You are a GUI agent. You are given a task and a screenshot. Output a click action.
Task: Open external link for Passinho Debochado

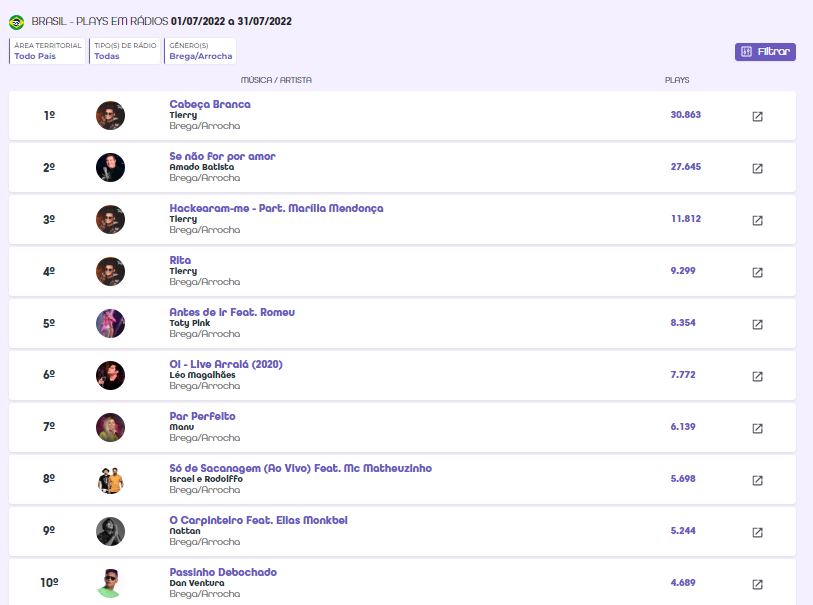coord(757,584)
